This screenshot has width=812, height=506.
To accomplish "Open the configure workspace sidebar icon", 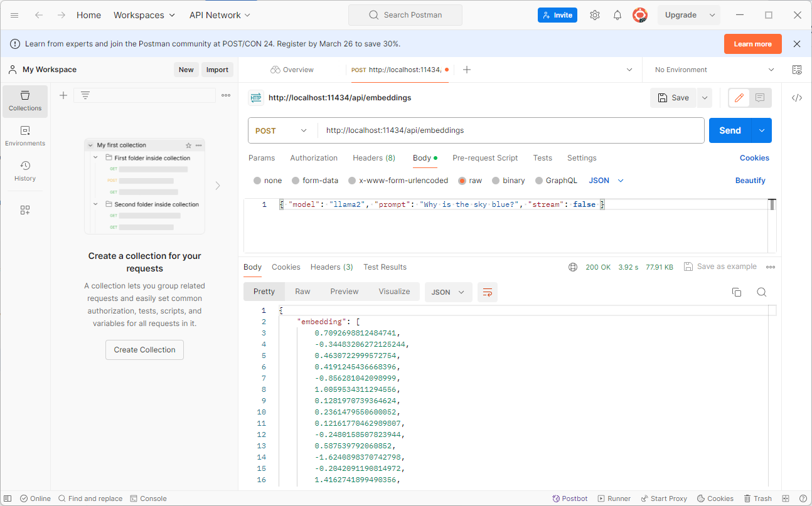I will click(x=25, y=210).
